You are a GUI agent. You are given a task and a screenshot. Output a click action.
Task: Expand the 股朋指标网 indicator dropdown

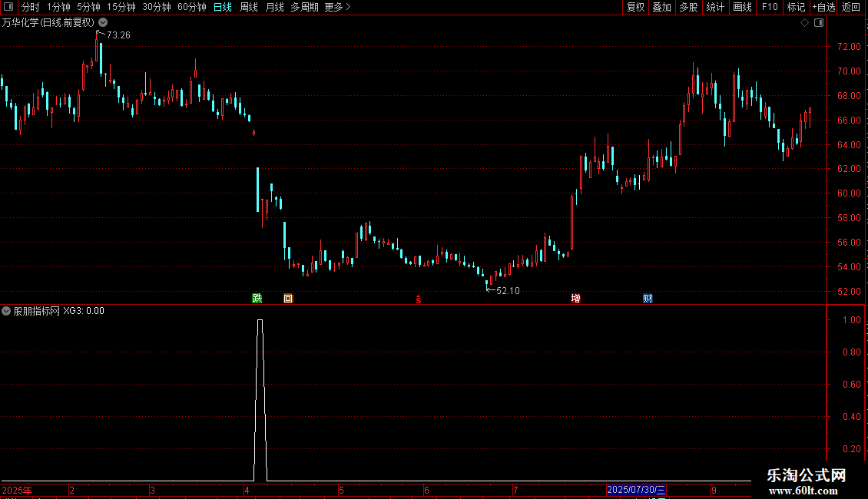(x=6, y=311)
